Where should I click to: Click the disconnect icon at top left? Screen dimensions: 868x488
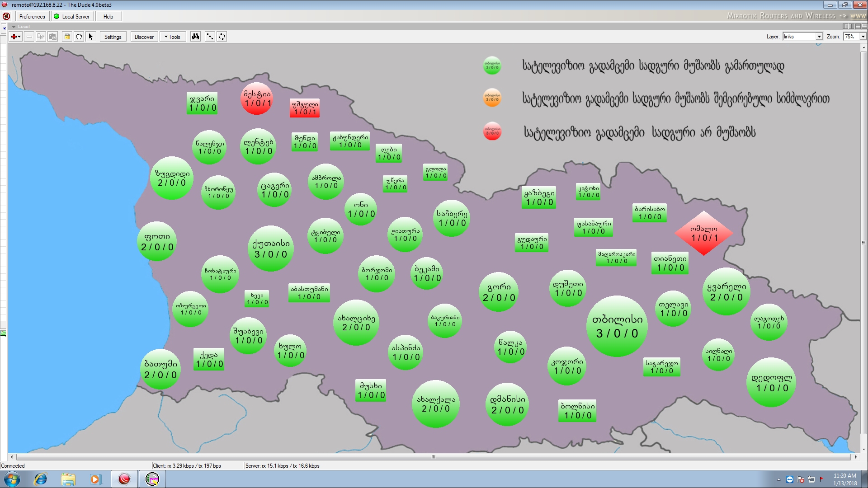tap(6, 16)
